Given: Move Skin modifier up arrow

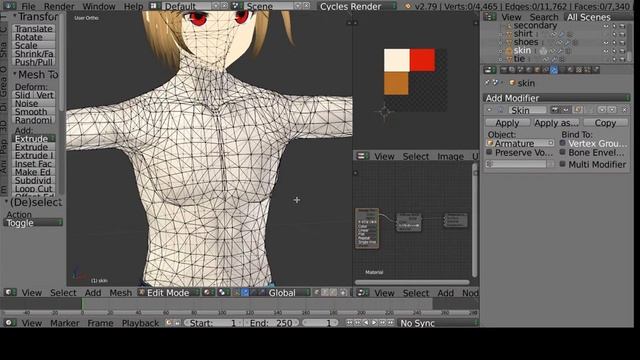Looking at the screenshot, I should (x=602, y=110).
